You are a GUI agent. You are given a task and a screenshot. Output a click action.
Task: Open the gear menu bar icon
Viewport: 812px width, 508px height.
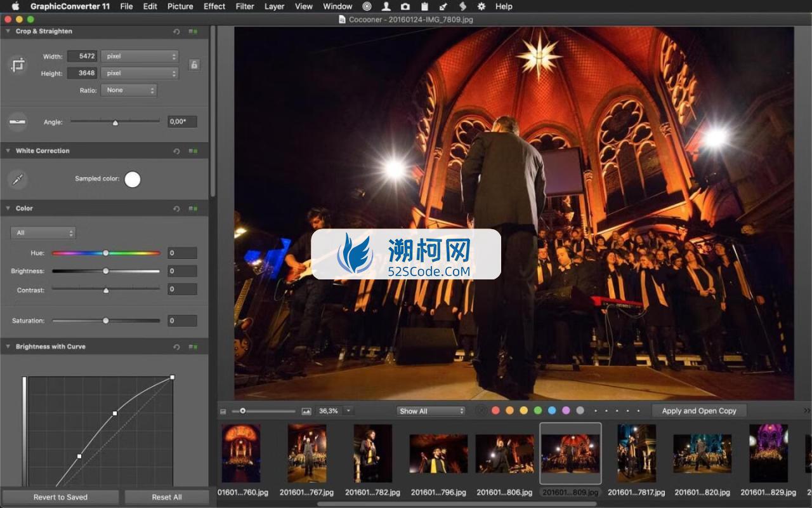click(481, 6)
